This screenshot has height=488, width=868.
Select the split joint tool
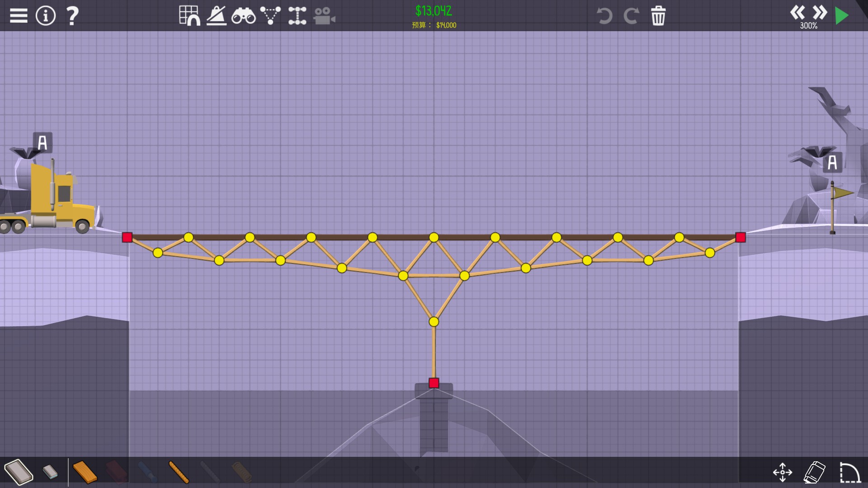point(297,16)
